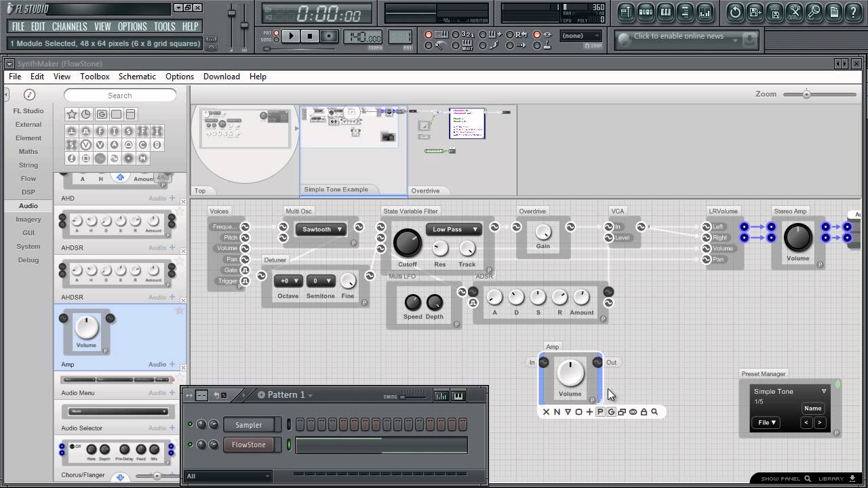868x488 pixels.
Task: Click the pencil edit icon above category list
Action: 29,95
